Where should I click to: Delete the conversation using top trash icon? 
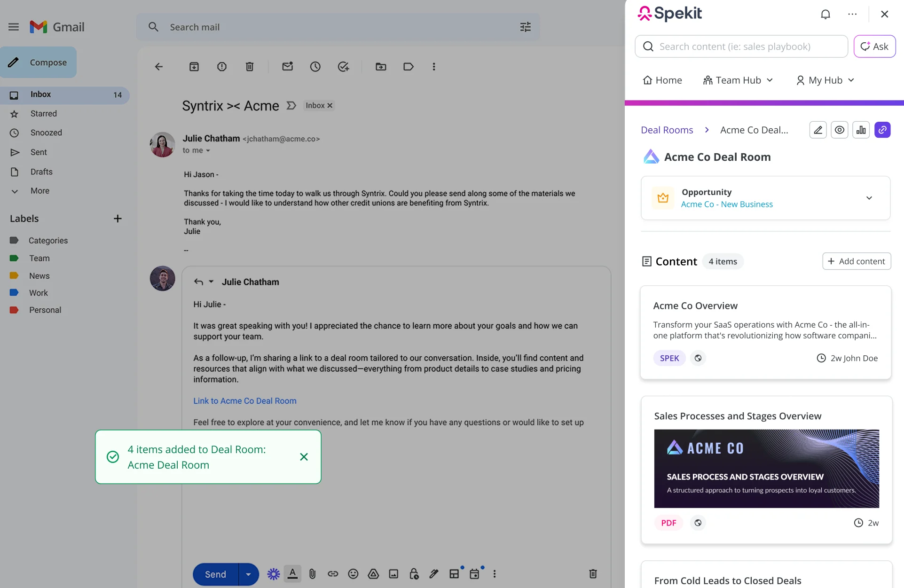pyautogui.click(x=250, y=66)
